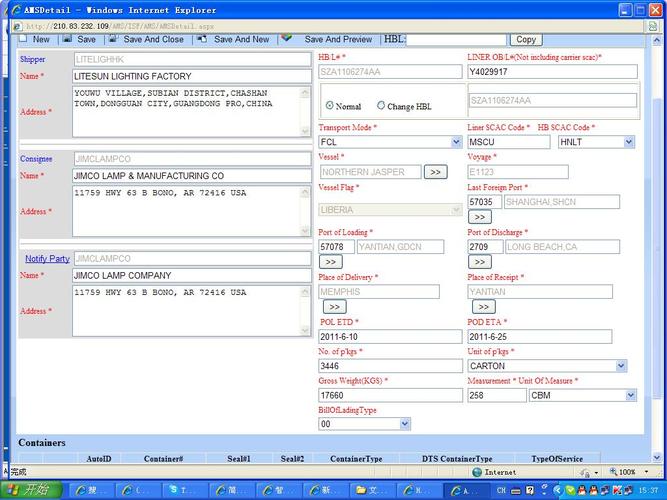
Task: Open Vessel lookup with >> button
Action: [435, 172]
